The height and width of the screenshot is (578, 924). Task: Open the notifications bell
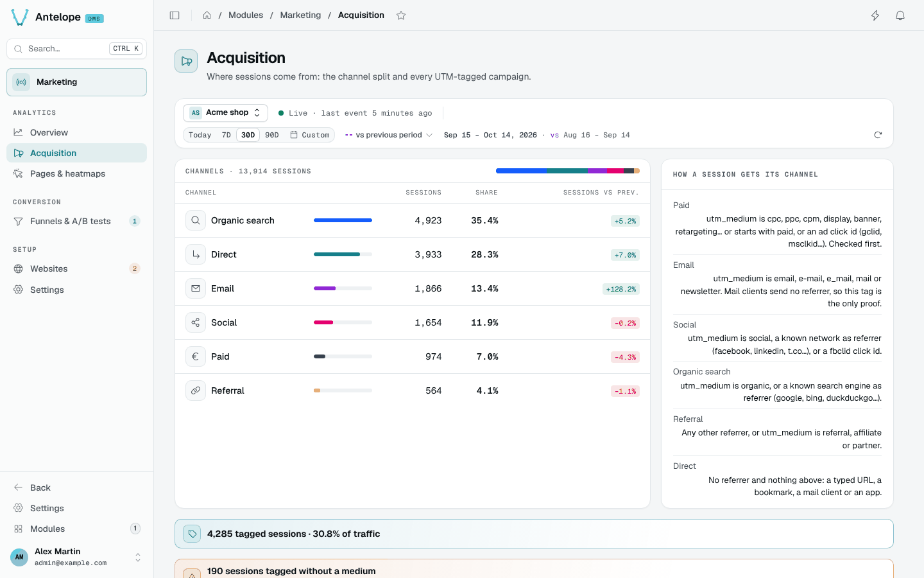(x=900, y=15)
